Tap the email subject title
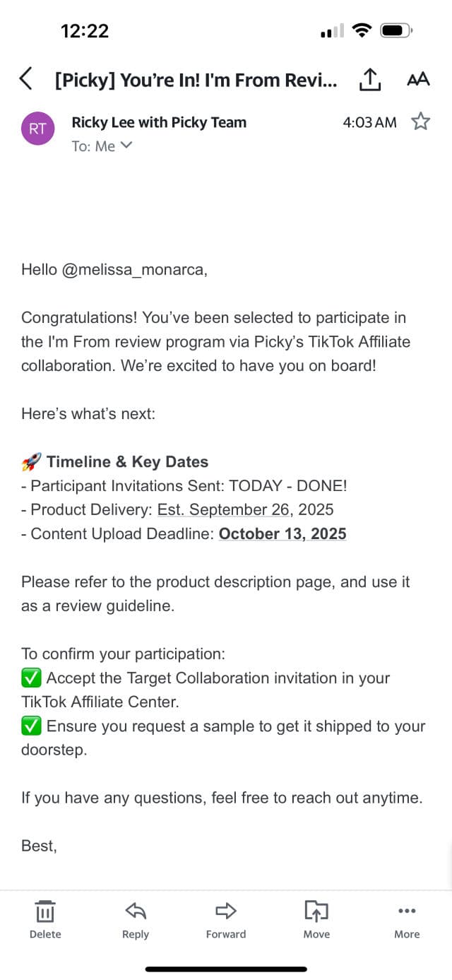The width and height of the screenshot is (452, 980). point(196,80)
